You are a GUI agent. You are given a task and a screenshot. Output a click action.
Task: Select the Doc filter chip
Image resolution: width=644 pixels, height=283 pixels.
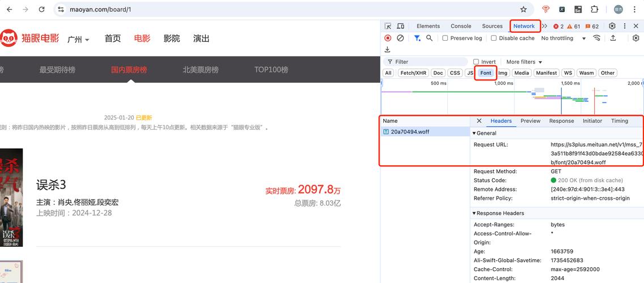438,73
